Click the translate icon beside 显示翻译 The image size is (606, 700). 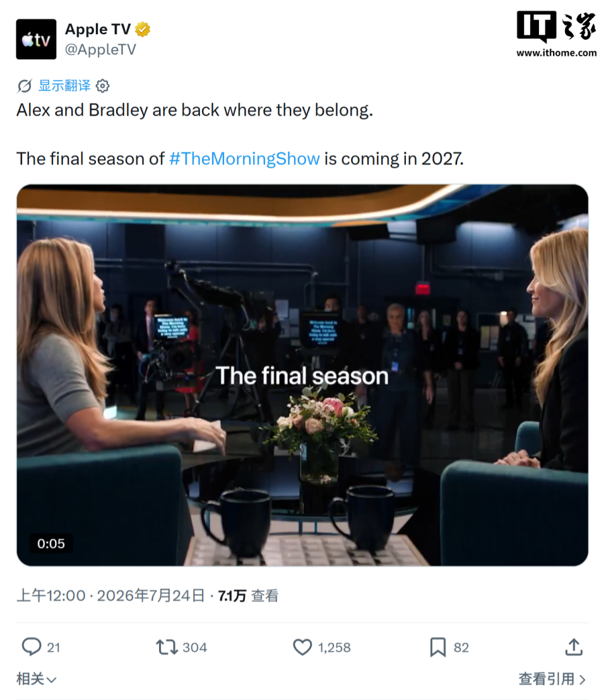(25, 86)
